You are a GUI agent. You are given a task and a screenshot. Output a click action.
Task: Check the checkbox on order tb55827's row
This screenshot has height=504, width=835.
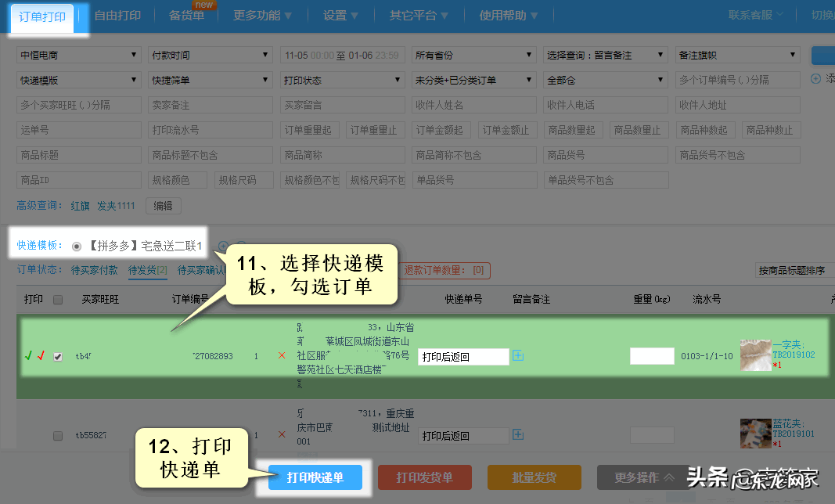click(58, 435)
